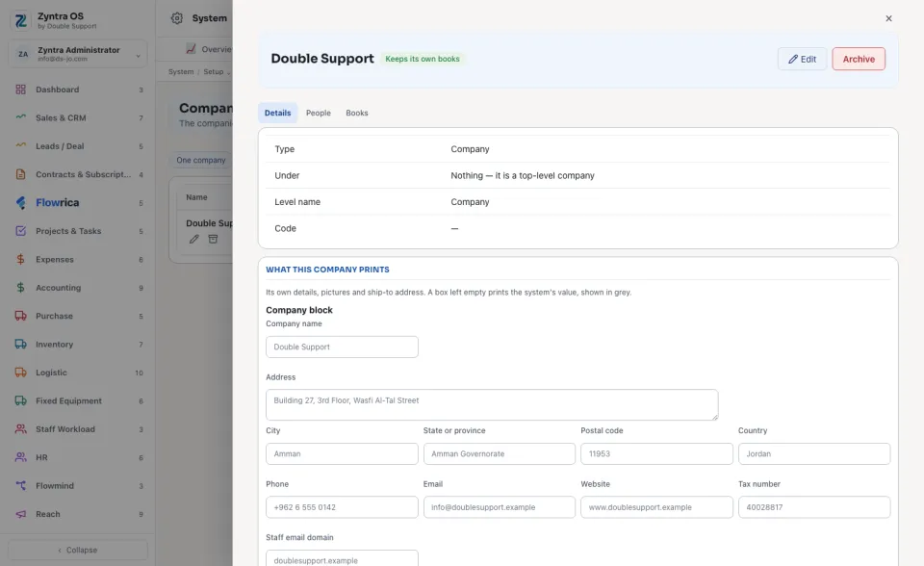Viewport: 924px width, 566px height.
Task: Open the Purchase truck icon
Action: pyautogui.click(x=20, y=316)
